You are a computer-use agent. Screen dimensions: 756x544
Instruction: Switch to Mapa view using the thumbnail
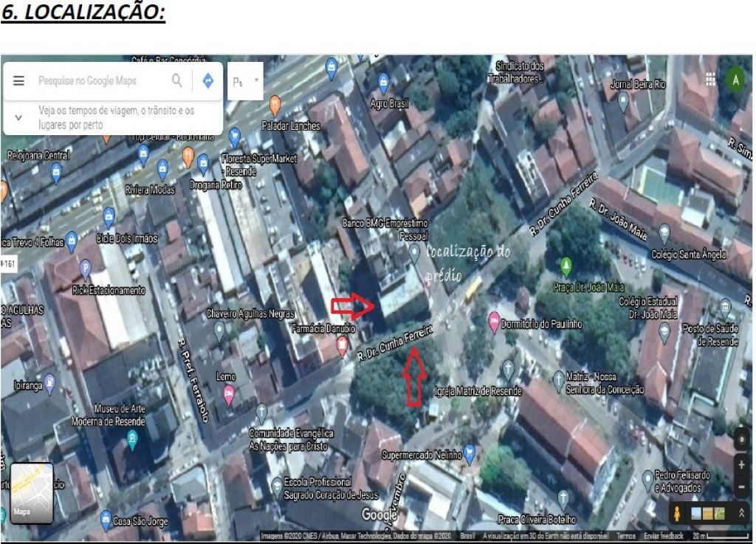(x=32, y=493)
